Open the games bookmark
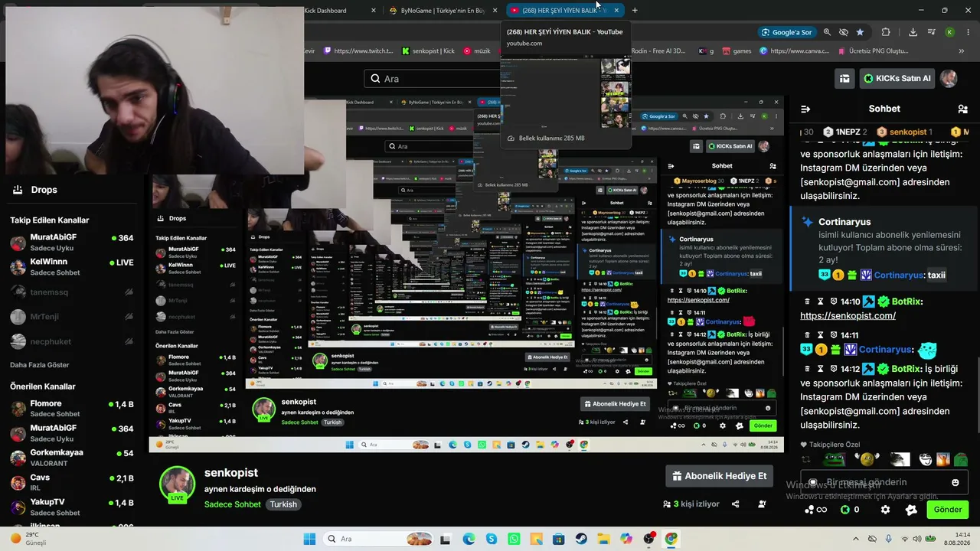This screenshot has width=980, height=551. click(x=736, y=51)
